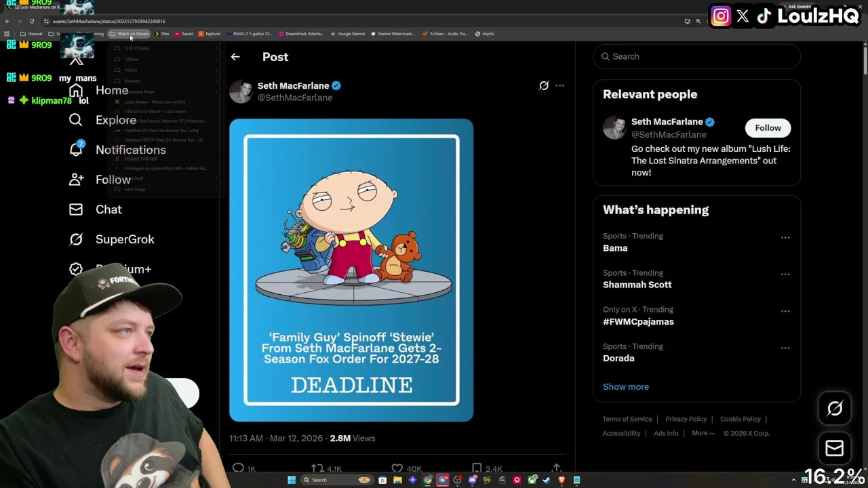Image resolution: width=868 pixels, height=488 pixels.
Task: Open the three-dot menu on the post
Action: 559,85
